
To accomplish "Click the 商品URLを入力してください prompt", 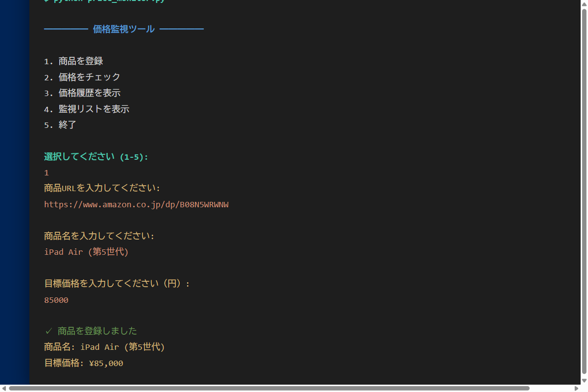I will [x=102, y=188].
